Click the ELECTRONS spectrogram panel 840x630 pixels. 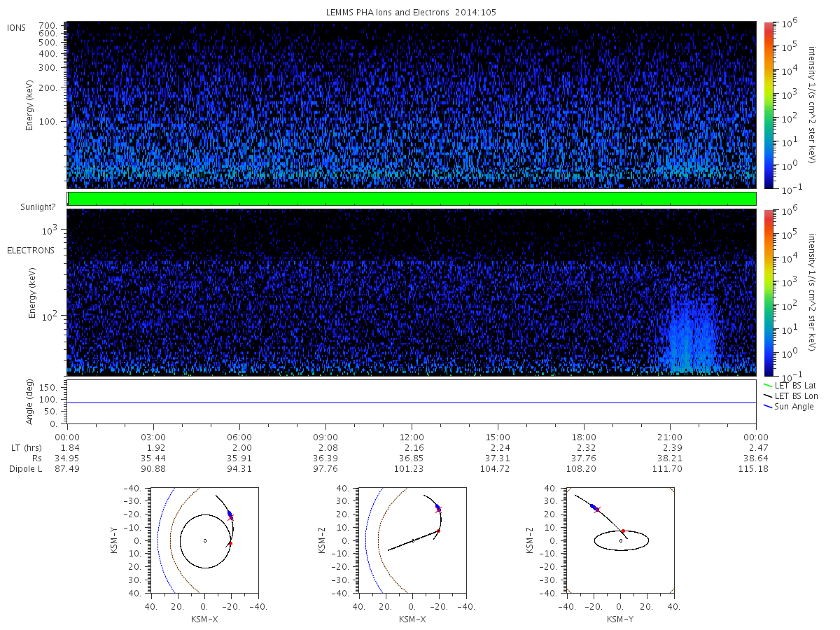pyautogui.click(x=411, y=292)
